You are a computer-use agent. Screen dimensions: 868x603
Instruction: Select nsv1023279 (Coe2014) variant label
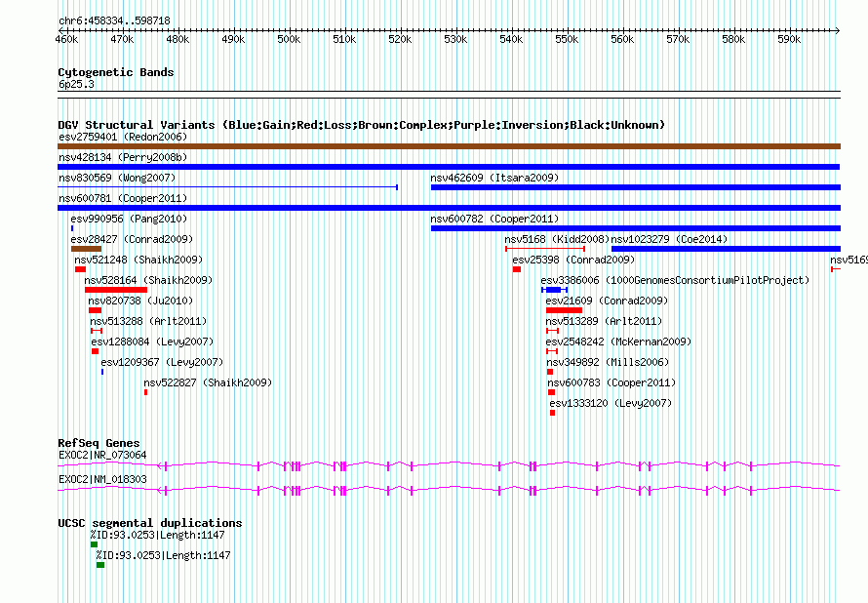point(669,239)
